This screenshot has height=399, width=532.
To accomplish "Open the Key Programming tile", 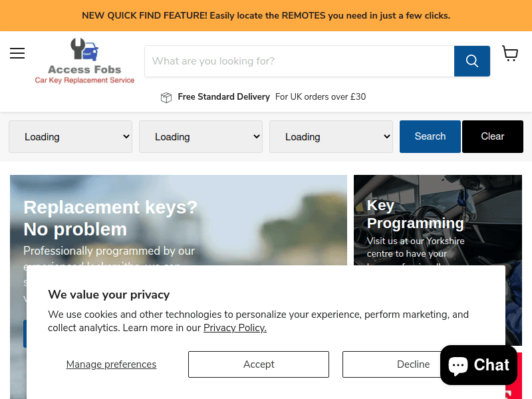I will tap(415, 214).
